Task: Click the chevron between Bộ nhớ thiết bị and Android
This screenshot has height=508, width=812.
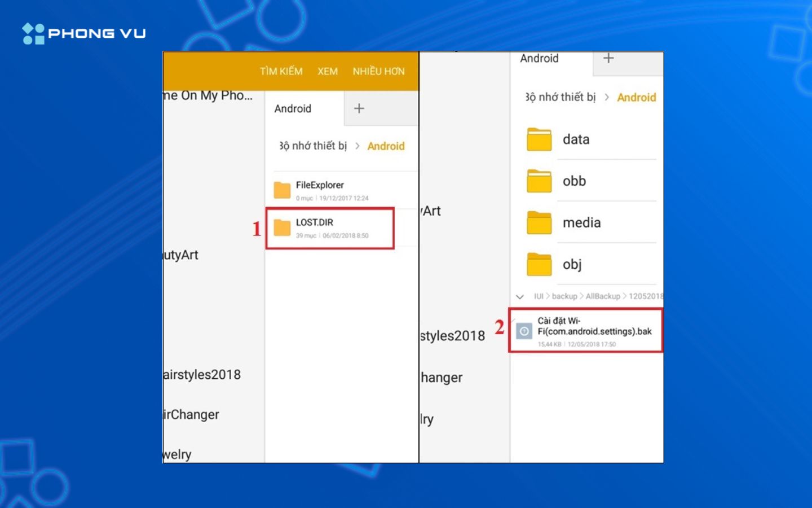Action: 359,146
